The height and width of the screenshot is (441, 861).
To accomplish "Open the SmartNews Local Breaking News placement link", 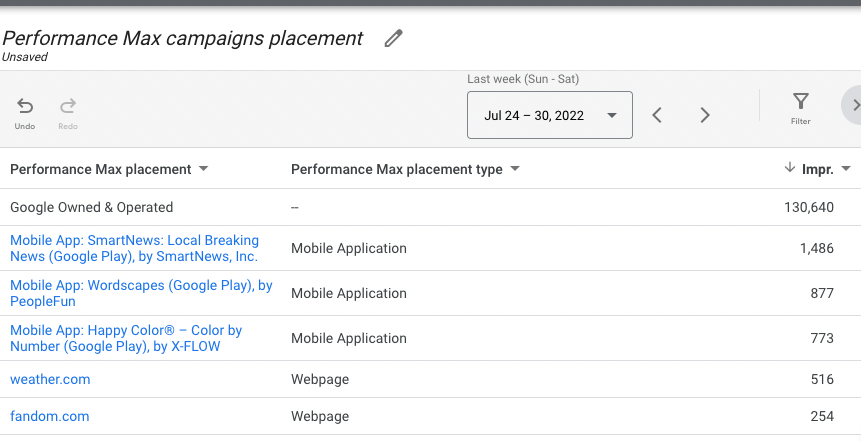I will (x=134, y=248).
